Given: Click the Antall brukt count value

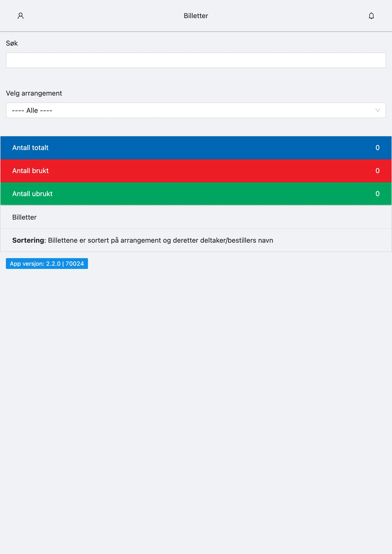Looking at the screenshot, I should (378, 171).
